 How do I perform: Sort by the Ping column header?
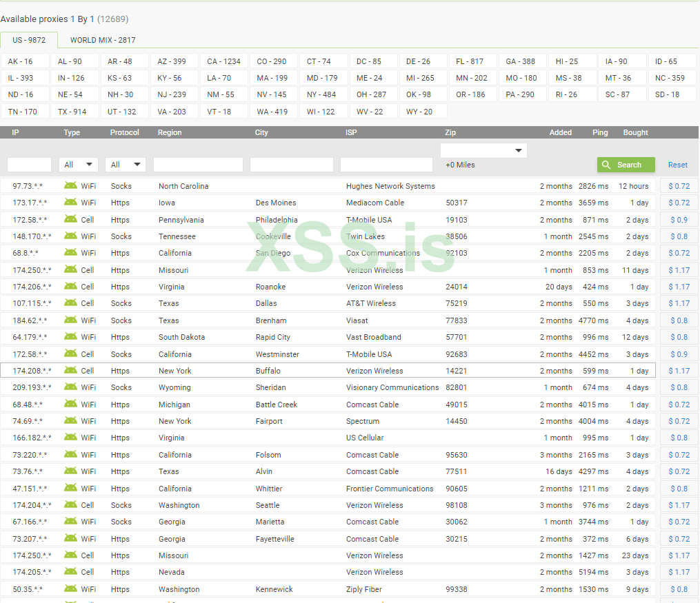[x=600, y=132]
